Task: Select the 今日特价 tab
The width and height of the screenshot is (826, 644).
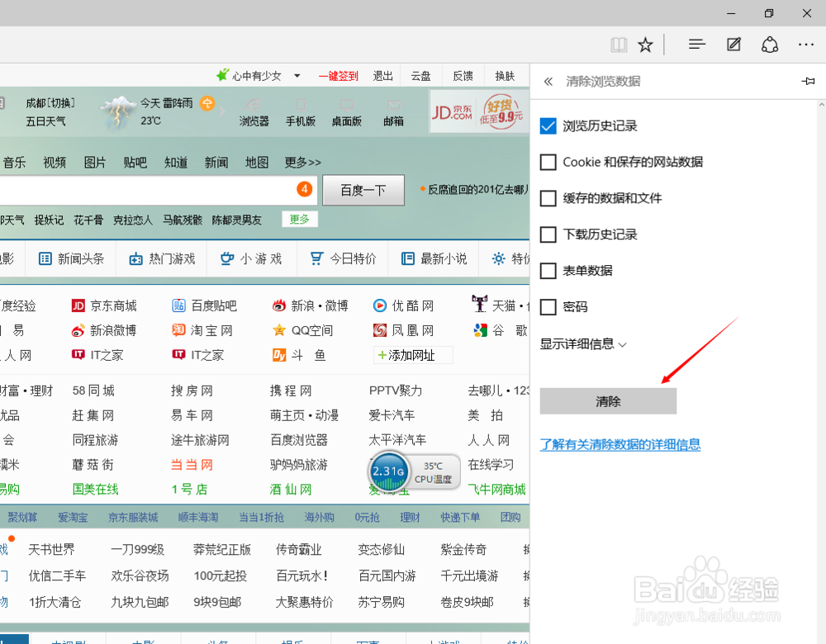Action: click(343, 258)
